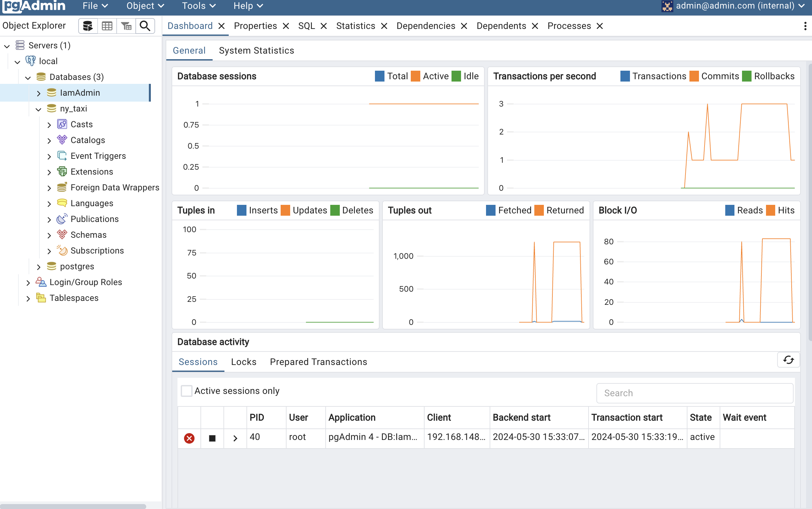Click the Extensions node icon
This screenshot has height=509, width=812.
[62, 172]
